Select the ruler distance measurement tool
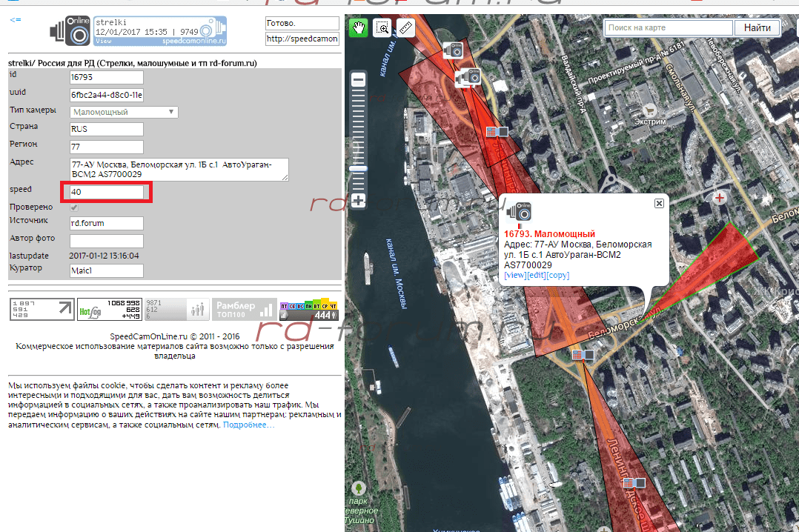 click(405, 28)
